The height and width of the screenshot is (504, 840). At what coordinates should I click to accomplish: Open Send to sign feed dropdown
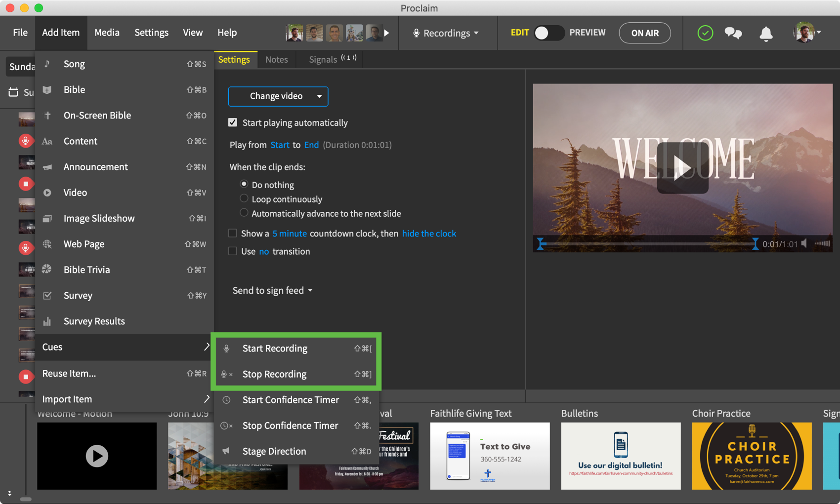[272, 290]
